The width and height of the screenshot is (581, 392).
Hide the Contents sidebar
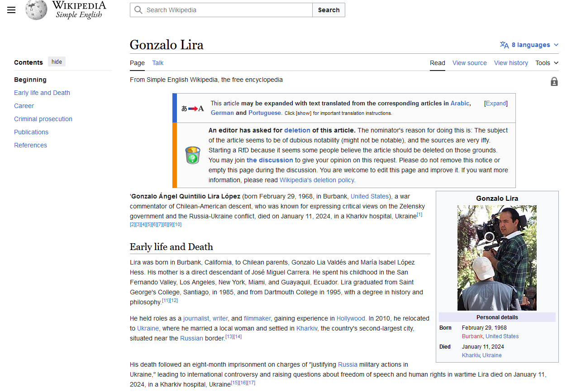click(57, 62)
